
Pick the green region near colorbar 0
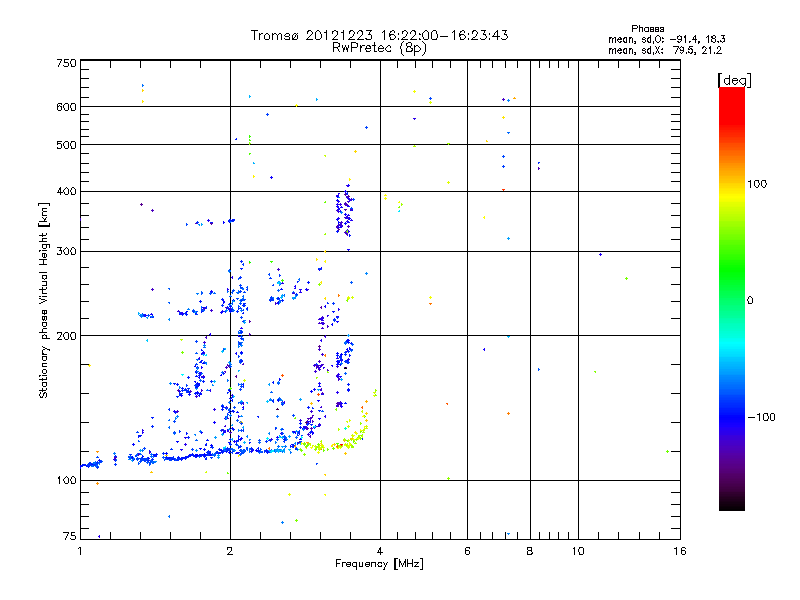coord(732,286)
